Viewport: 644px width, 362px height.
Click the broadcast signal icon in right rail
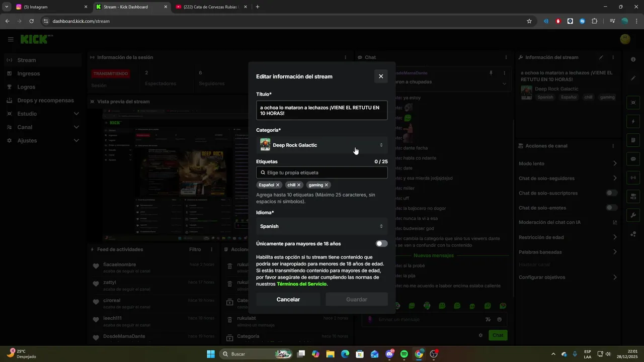coord(633,177)
